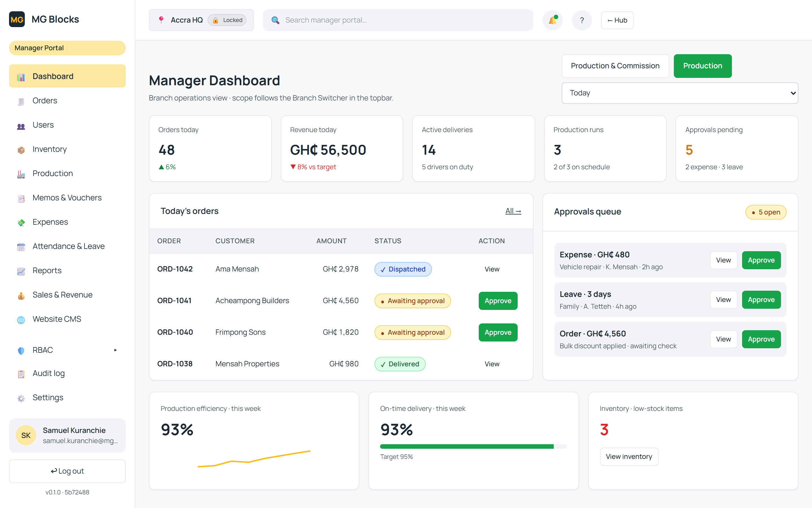Click the Settings gear icon

point(21,398)
